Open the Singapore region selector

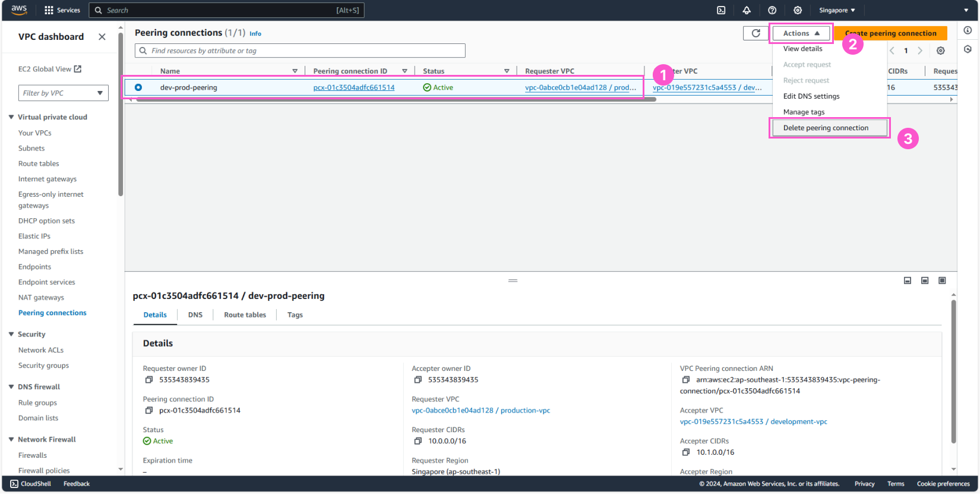pyautogui.click(x=837, y=10)
